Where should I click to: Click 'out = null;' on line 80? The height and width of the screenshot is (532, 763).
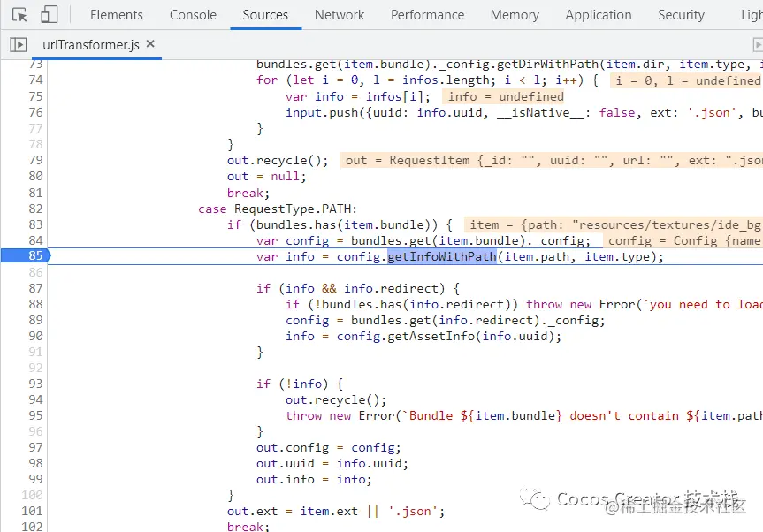(x=267, y=177)
